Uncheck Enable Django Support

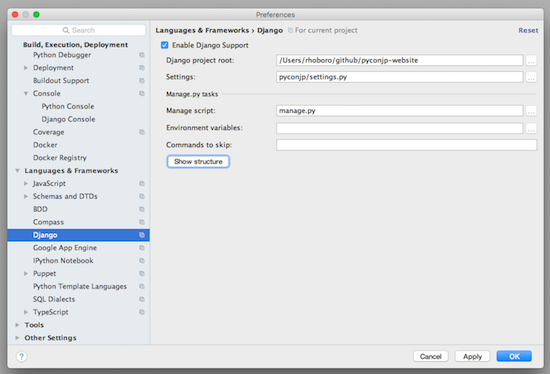pos(165,45)
